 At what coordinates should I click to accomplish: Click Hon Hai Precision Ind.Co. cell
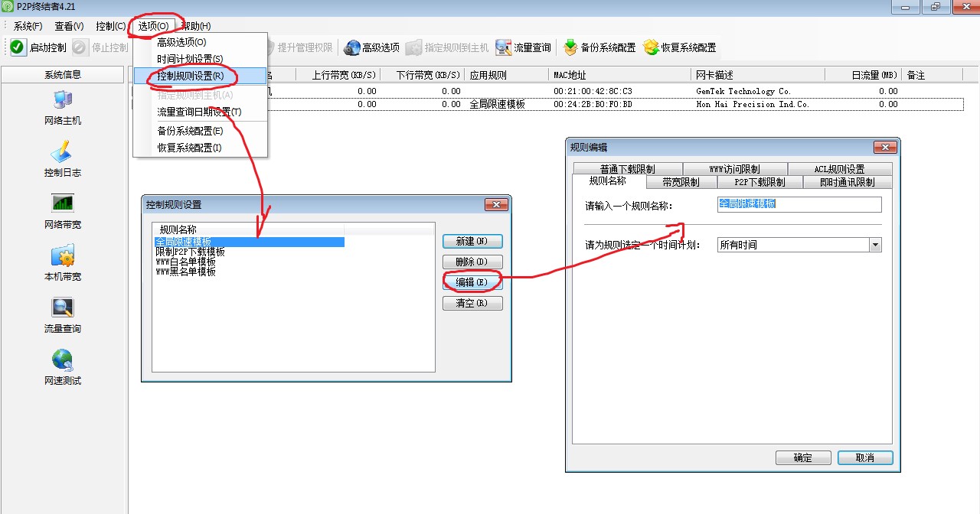[x=753, y=104]
